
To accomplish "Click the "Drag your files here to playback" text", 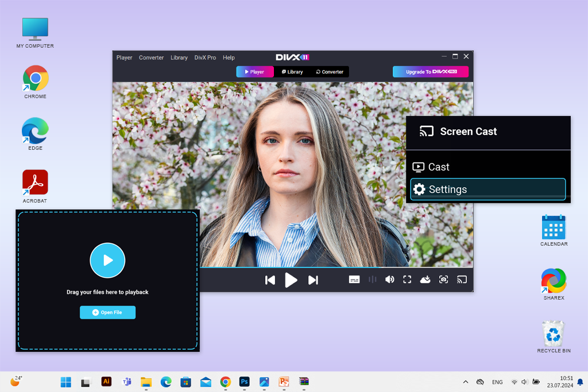I will coord(107,292).
